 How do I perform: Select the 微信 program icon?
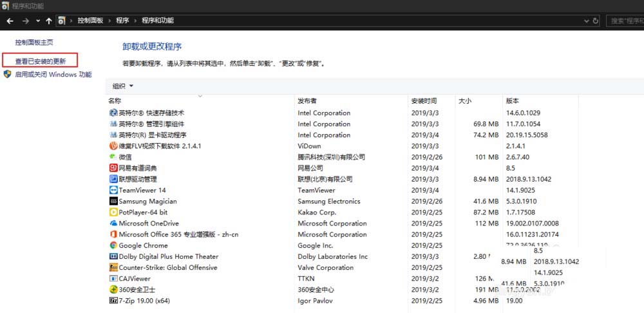click(113, 157)
